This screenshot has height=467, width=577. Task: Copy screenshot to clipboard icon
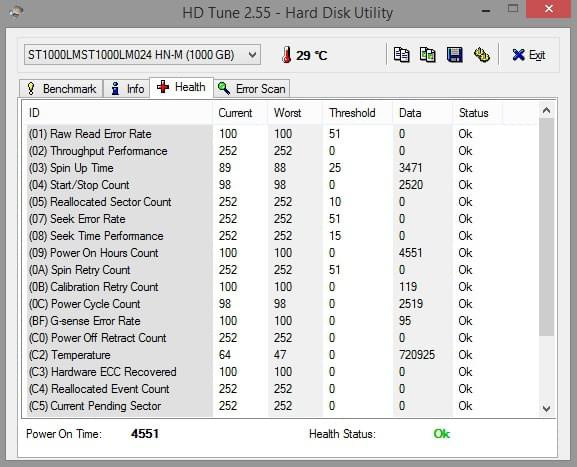coord(428,55)
